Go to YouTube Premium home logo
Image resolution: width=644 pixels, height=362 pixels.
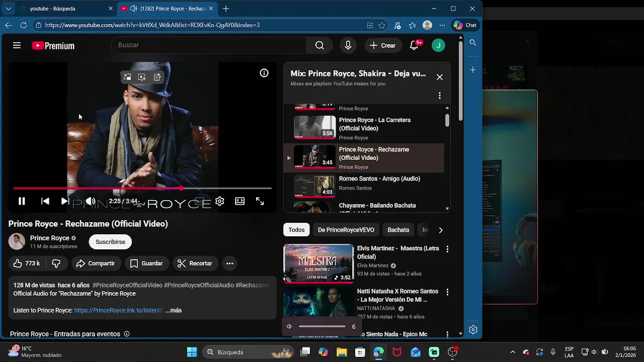53,46
